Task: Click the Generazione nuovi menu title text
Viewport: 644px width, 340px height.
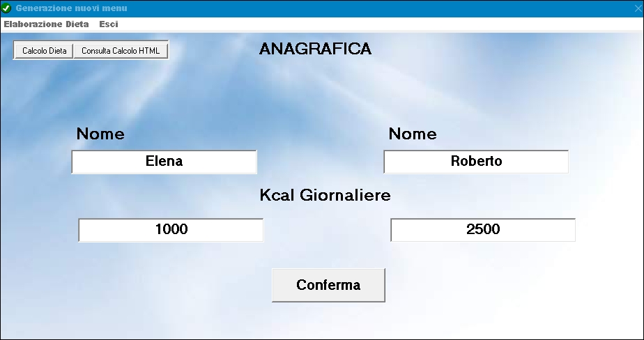Action: coord(72,8)
